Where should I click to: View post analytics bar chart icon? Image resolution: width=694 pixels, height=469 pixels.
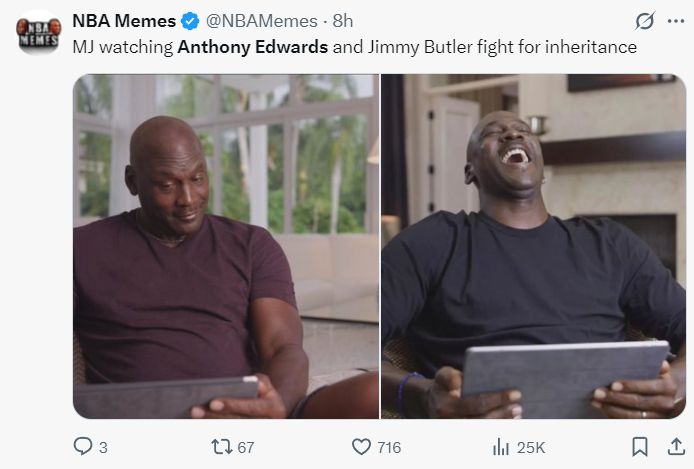click(501, 446)
